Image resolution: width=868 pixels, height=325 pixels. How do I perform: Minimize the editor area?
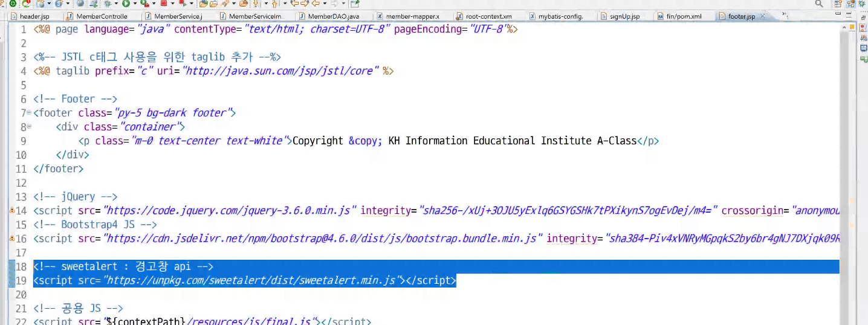838,13
